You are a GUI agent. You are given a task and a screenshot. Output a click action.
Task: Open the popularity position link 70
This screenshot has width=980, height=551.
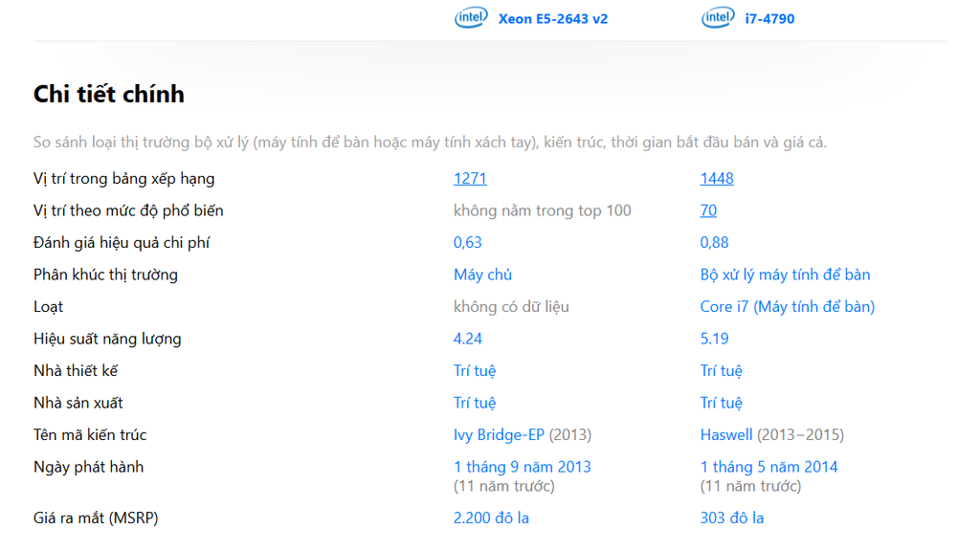(x=708, y=210)
